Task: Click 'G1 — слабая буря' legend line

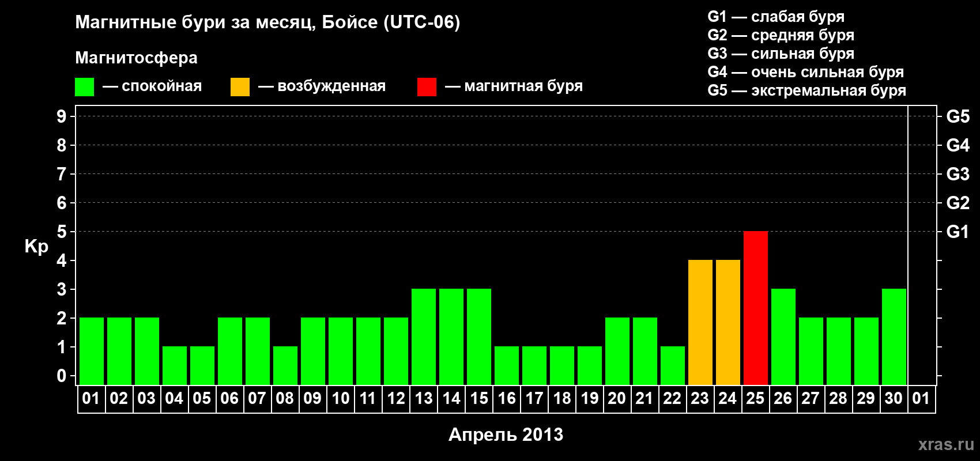Action: pos(776,17)
